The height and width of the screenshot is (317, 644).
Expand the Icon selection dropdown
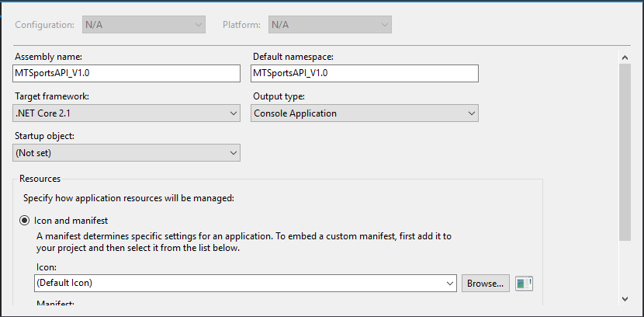(244, 284)
